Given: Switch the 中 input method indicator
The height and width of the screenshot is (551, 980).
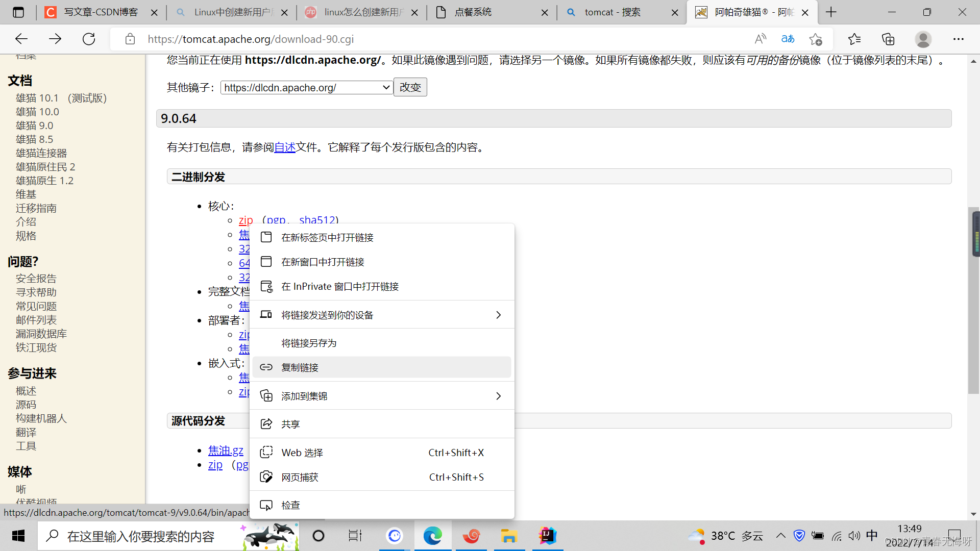Looking at the screenshot, I should [x=872, y=536].
